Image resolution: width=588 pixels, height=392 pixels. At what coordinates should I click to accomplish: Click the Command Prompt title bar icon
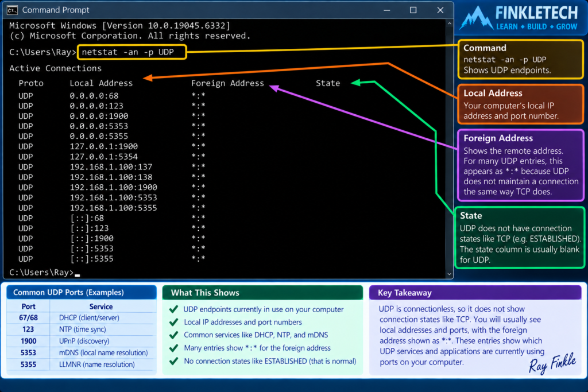(12, 10)
